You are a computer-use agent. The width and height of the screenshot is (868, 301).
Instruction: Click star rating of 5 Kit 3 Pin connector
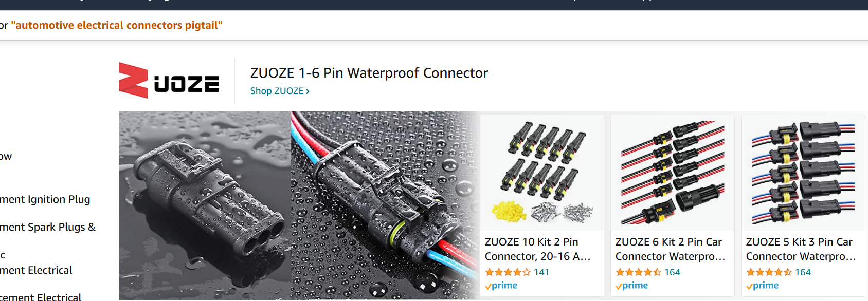click(769, 272)
